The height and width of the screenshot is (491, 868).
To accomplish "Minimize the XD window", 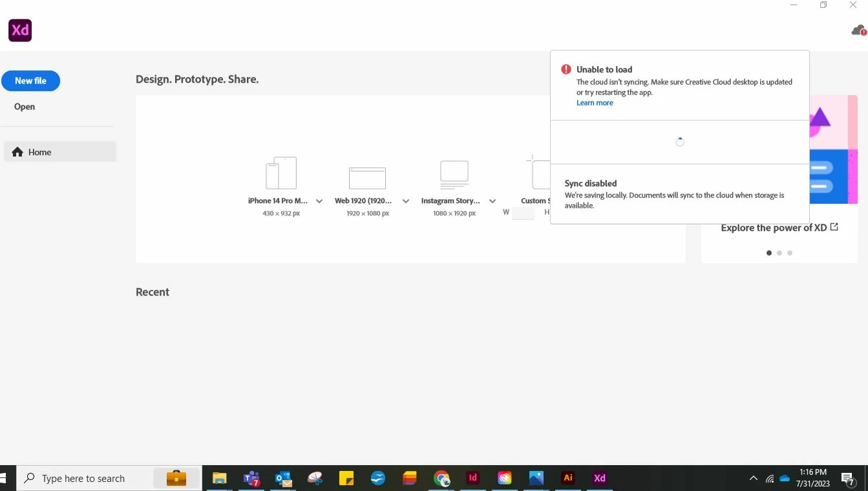I will pyautogui.click(x=794, y=5).
